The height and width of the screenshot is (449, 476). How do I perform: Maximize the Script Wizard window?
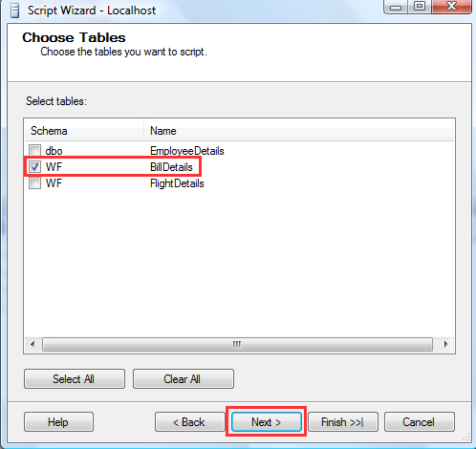[420, 6]
